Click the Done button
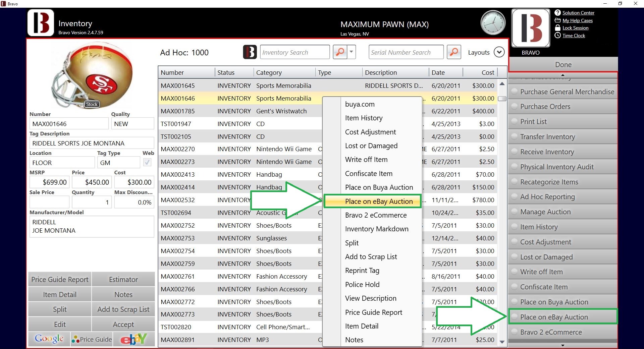 563,64
